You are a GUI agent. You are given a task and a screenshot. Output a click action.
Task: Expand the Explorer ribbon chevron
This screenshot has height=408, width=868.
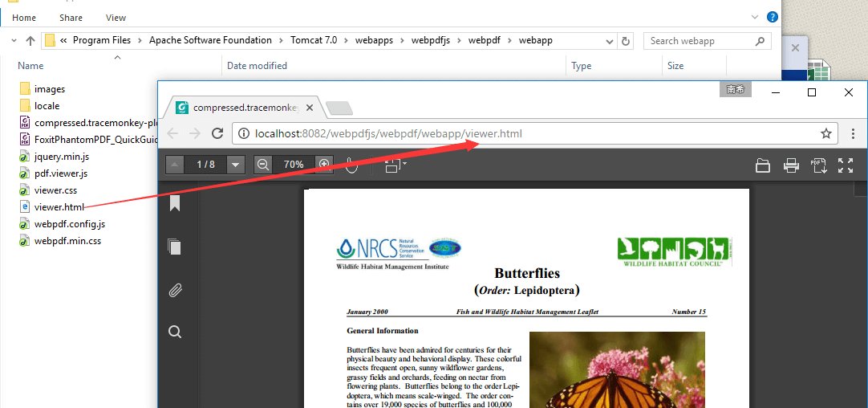pos(755,17)
